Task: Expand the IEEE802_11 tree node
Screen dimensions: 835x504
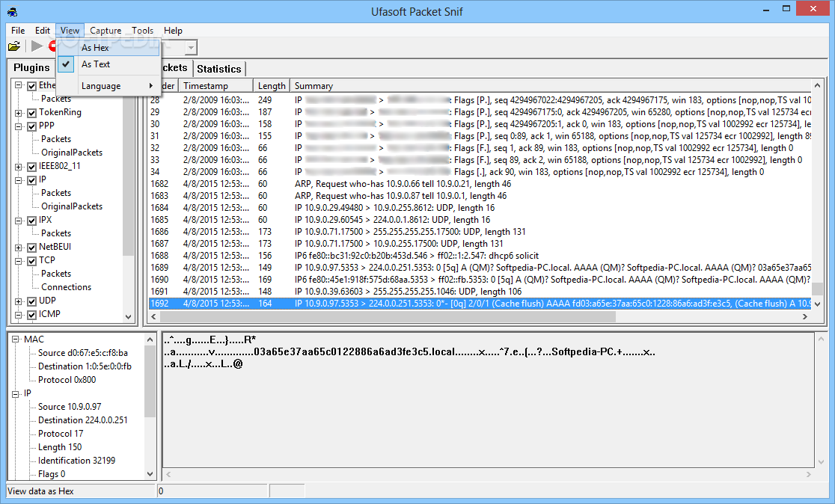Action: 19,167
